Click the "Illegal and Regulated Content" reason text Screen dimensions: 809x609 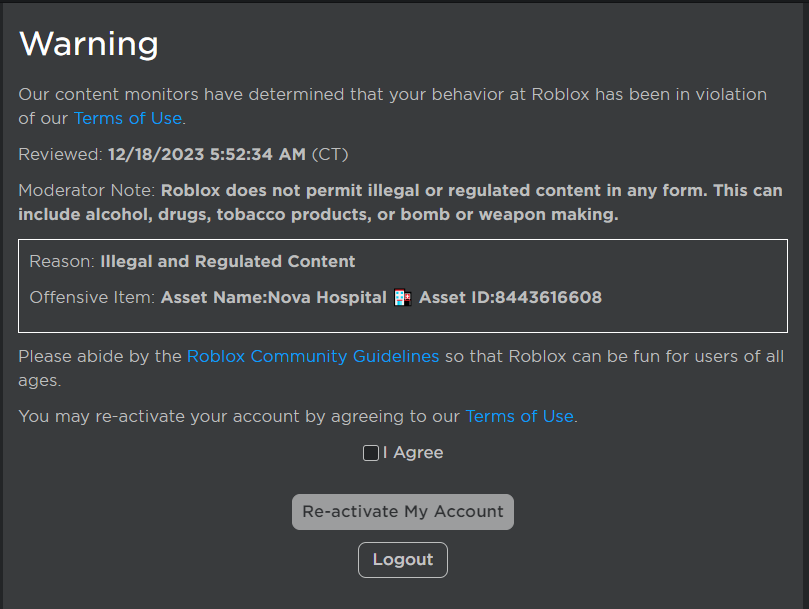click(228, 262)
